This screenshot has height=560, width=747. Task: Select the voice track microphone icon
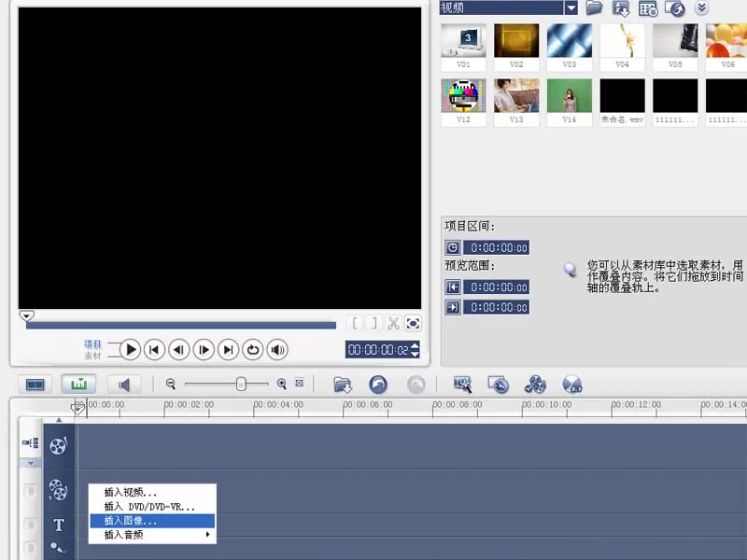[58, 548]
